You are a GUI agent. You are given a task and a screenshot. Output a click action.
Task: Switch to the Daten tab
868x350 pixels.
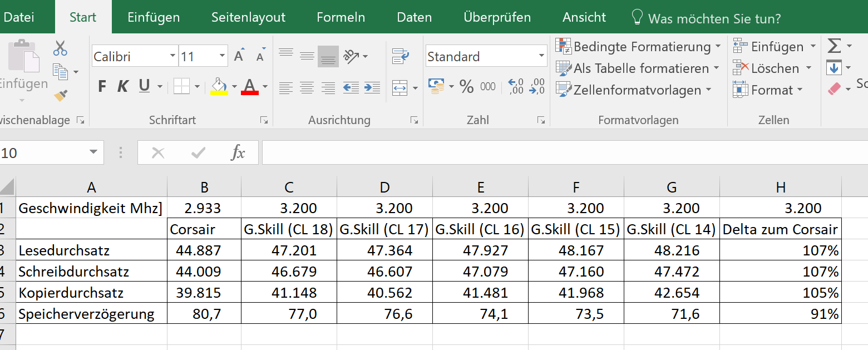pos(415,17)
